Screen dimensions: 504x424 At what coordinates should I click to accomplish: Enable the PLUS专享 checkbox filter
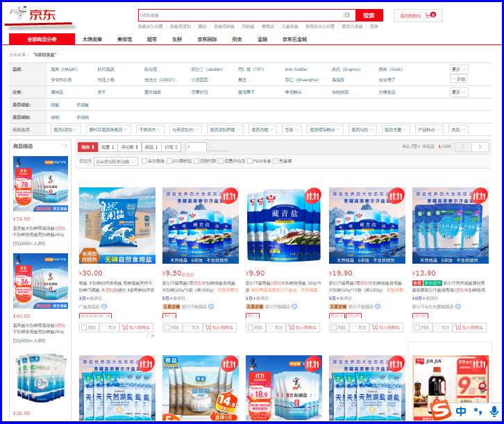(250, 161)
